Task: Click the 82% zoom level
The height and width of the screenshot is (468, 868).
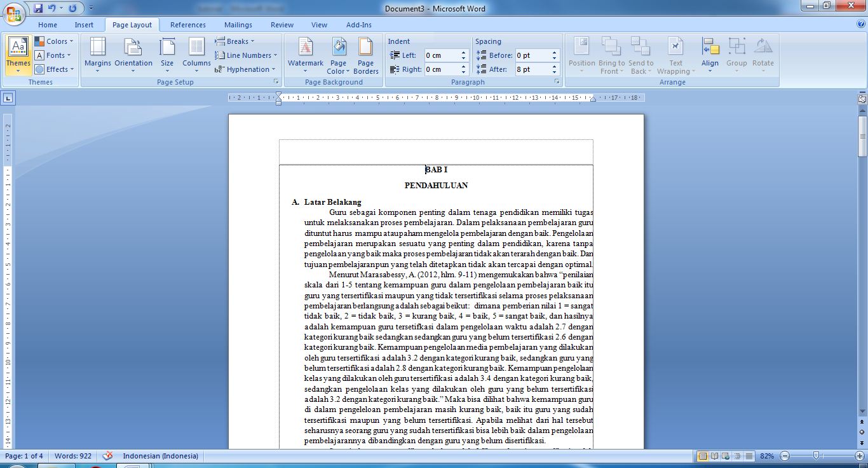Action: pyautogui.click(x=767, y=456)
